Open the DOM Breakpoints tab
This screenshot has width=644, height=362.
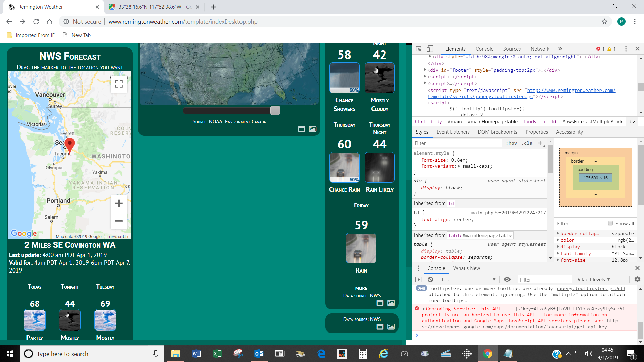(497, 132)
